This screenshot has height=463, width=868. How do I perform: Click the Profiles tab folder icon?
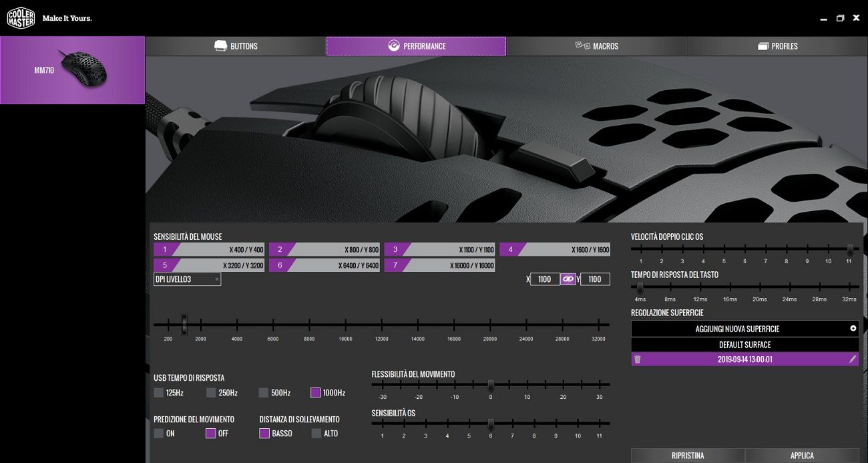pyautogui.click(x=764, y=46)
